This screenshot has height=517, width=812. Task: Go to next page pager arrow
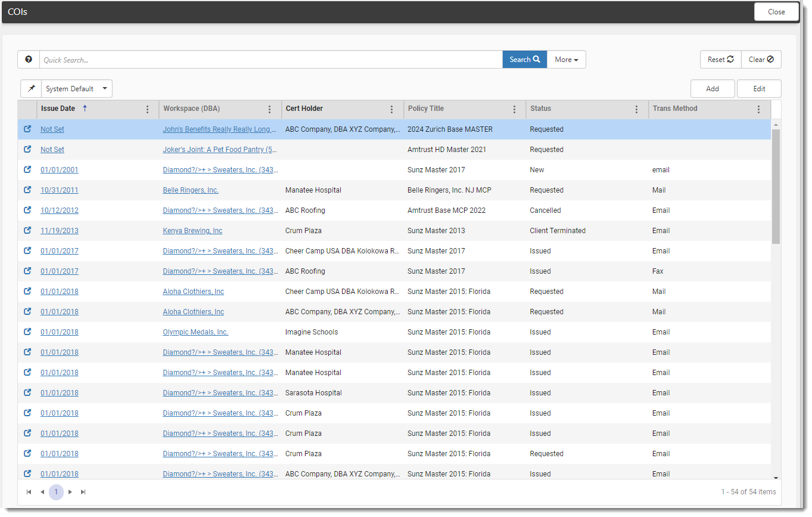(x=70, y=492)
